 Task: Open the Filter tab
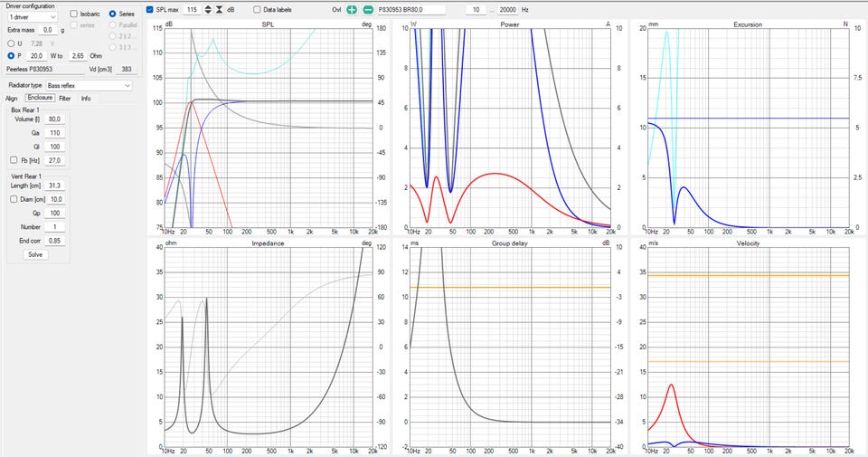click(65, 98)
